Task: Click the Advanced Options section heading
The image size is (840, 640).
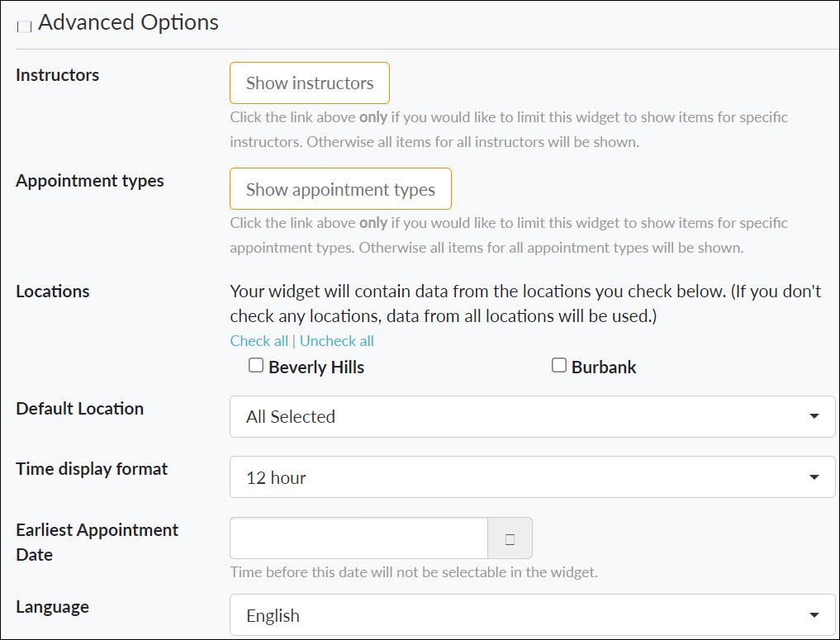Action: (127, 22)
